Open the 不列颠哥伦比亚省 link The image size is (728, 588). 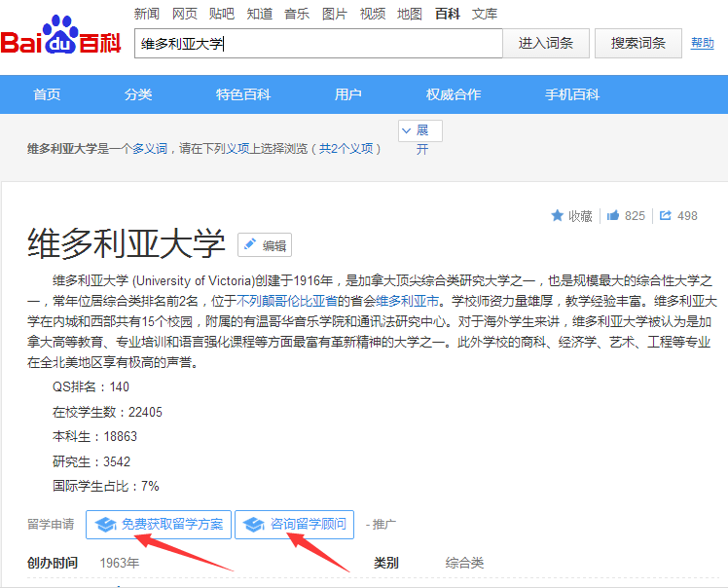[x=287, y=301]
